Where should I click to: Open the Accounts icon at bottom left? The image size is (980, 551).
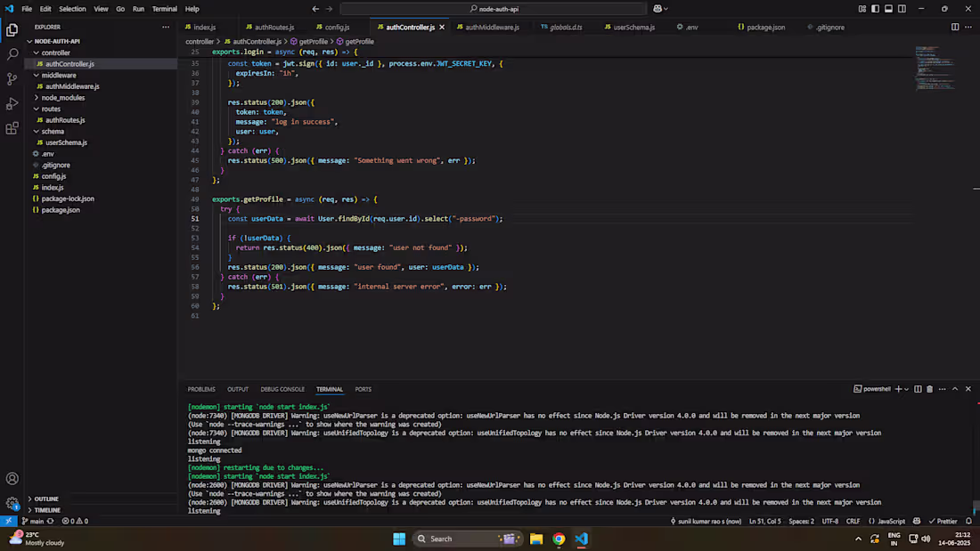(x=12, y=478)
